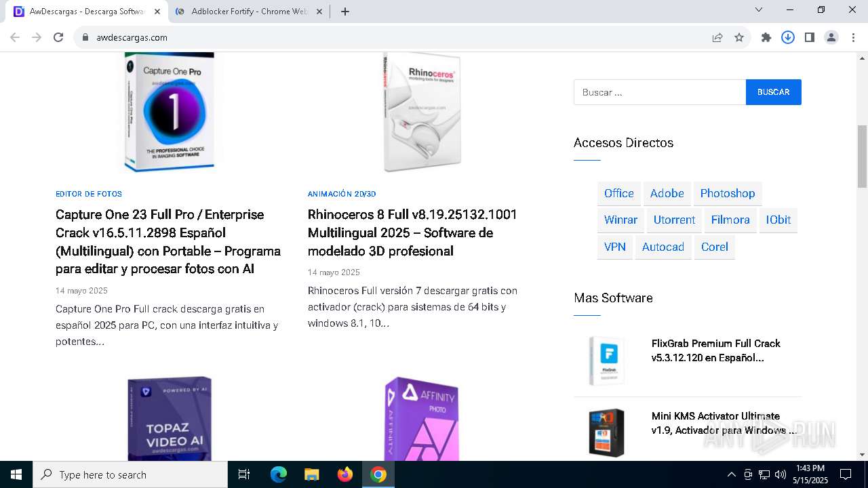Share this page using the share icon
The width and height of the screenshot is (868, 488).
click(717, 37)
